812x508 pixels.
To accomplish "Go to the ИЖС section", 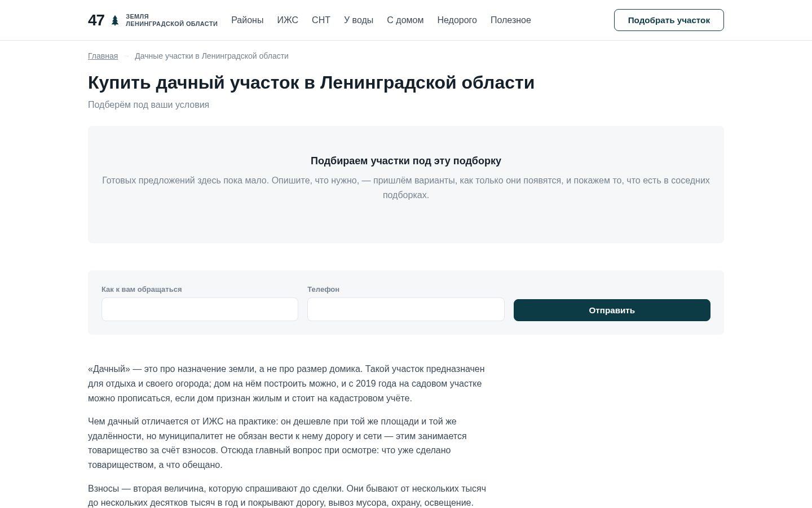I will [288, 20].
